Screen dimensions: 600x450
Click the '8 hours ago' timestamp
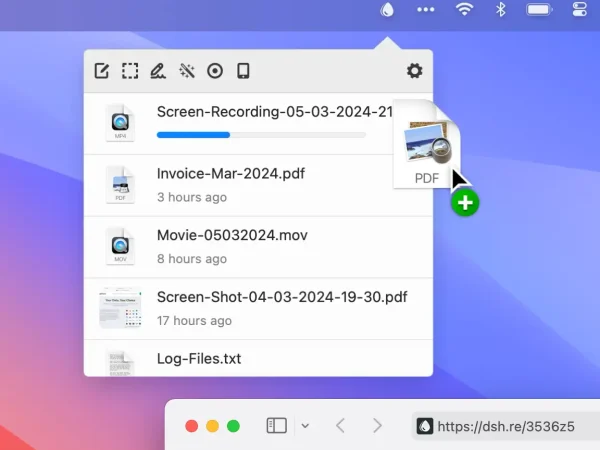(192, 259)
